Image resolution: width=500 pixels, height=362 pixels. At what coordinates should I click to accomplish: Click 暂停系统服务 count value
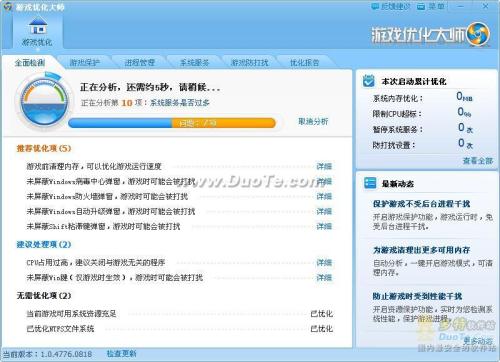click(465, 128)
